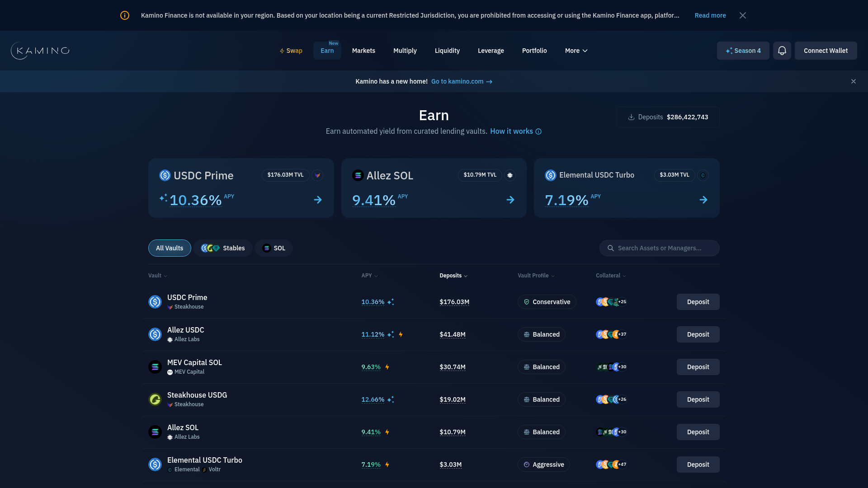Go to Multiply
Image resolution: width=868 pixels, height=488 pixels.
point(405,51)
